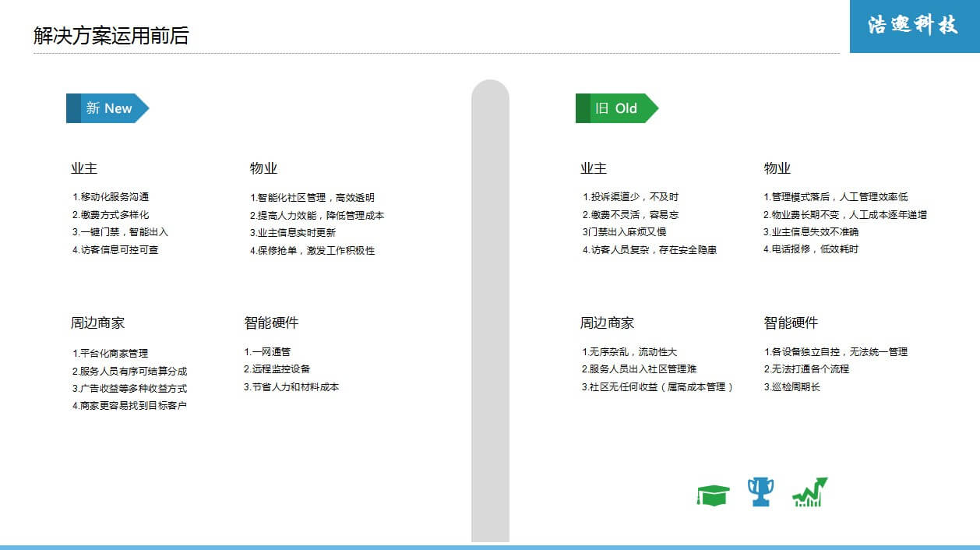
Task: Select the blue 新 New arrow tag
Action: [x=108, y=108]
